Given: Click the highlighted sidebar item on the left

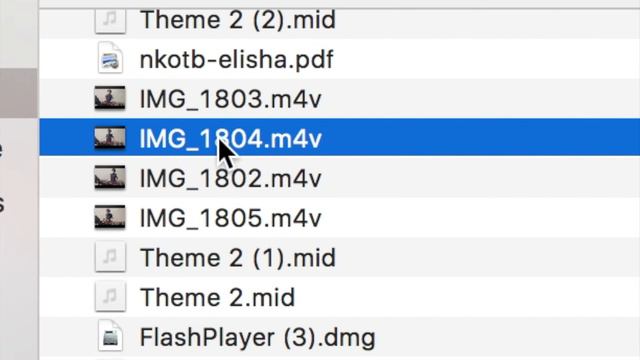Looking at the screenshot, I should pos(19,93).
